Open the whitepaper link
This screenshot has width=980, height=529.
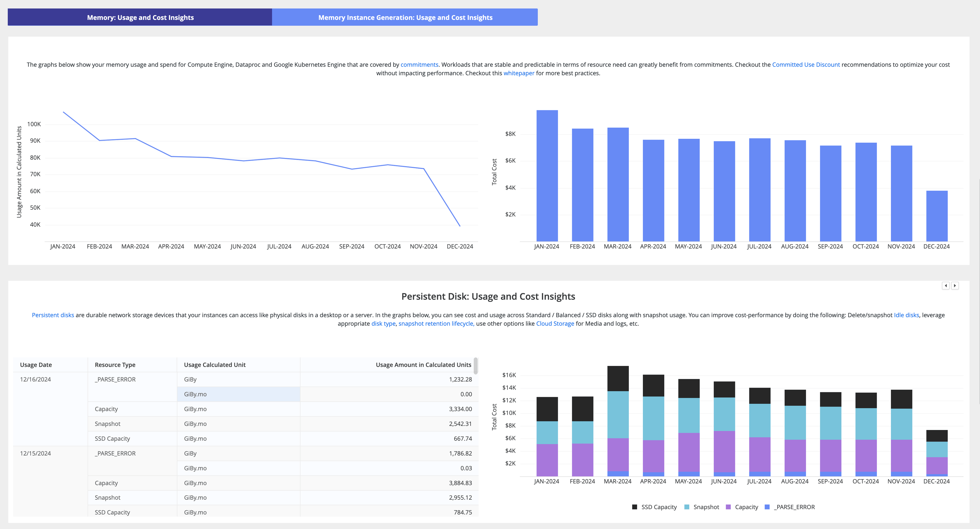[x=519, y=73]
